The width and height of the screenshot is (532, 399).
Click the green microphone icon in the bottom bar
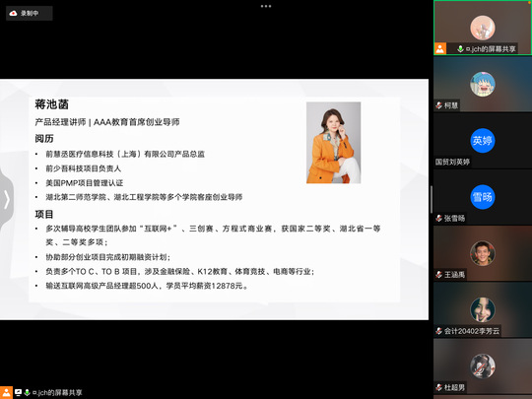click(x=28, y=392)
